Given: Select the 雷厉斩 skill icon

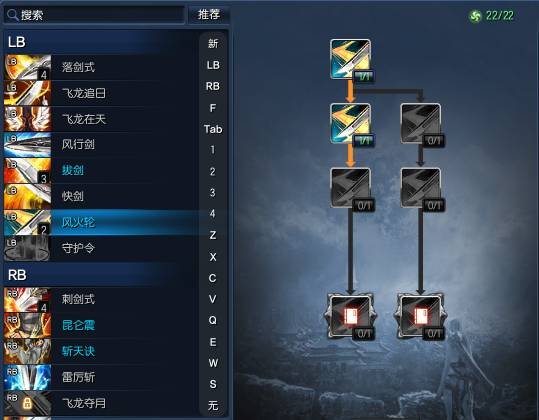Looking at the screenshot, I should click(28, 377).
